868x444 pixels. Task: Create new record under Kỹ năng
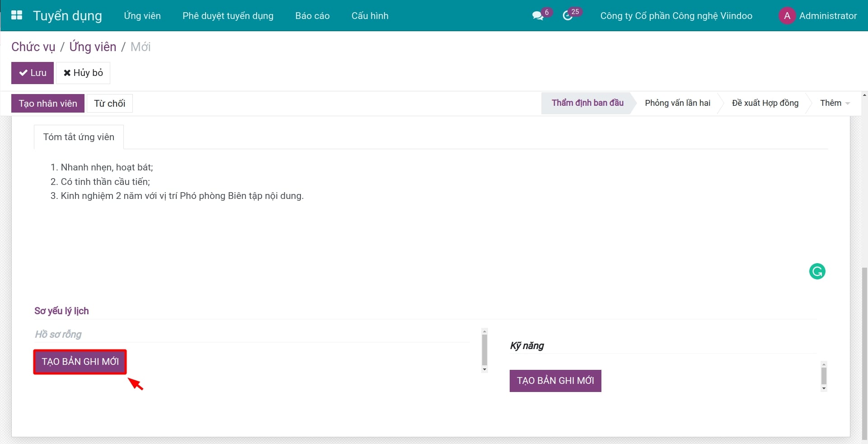[555, 381]
